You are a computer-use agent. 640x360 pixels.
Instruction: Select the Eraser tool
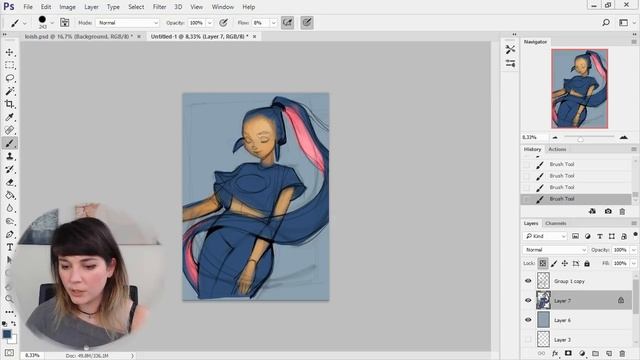(x=9, y=182)
